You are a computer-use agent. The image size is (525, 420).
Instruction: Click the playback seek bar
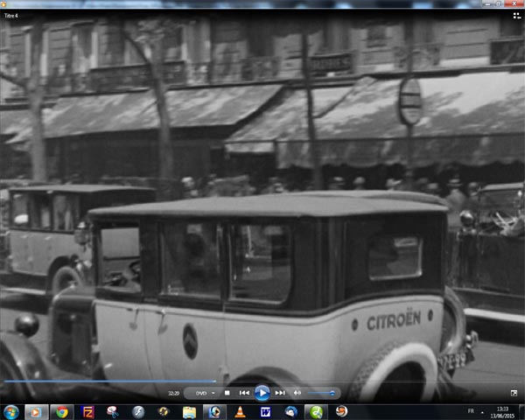(262, 381)
